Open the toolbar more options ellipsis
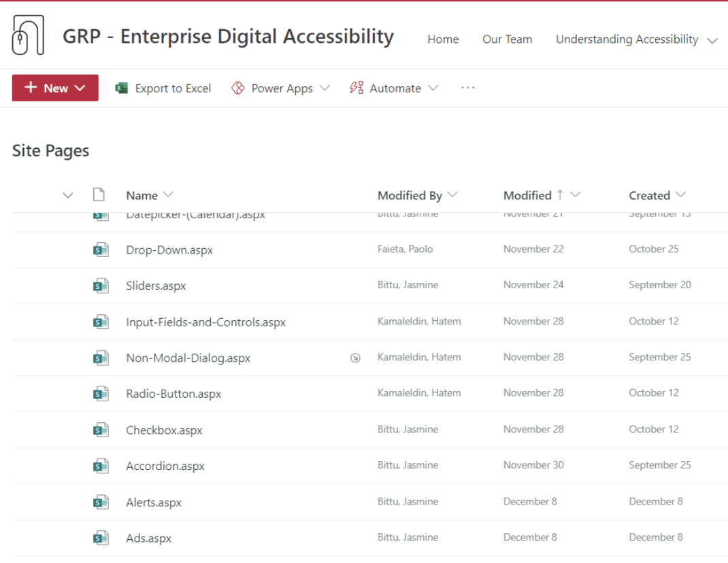 click(467, 88)
